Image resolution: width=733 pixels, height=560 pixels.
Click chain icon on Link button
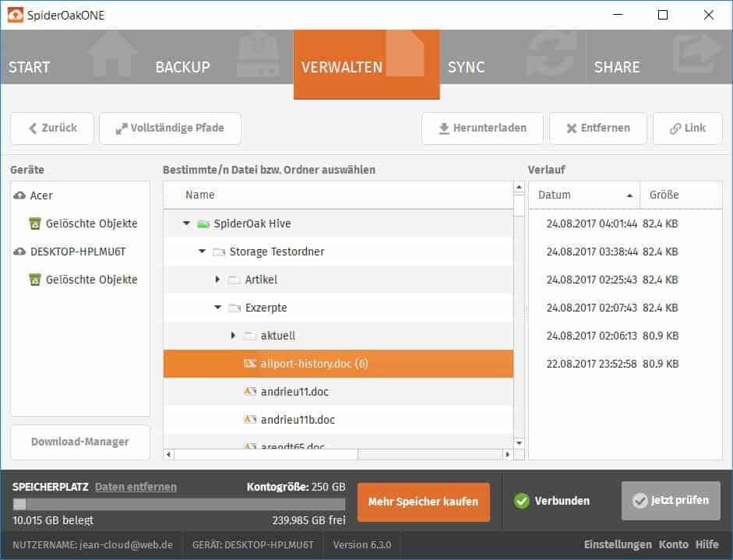click(675, 129)
